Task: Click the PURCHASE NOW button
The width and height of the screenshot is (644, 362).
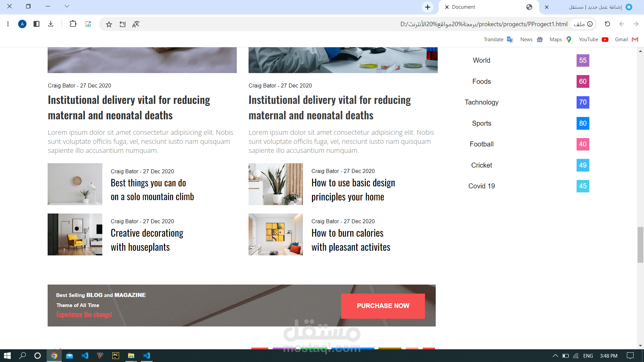Action: (383, 306)
